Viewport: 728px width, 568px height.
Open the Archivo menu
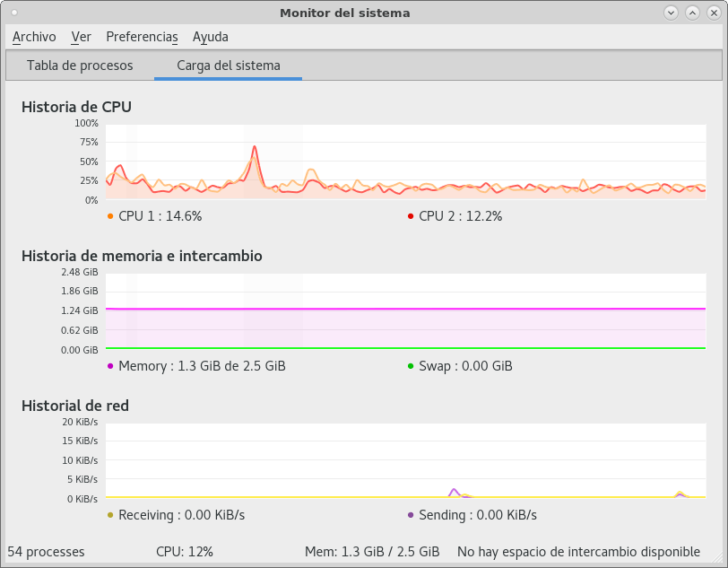[34, 37]
